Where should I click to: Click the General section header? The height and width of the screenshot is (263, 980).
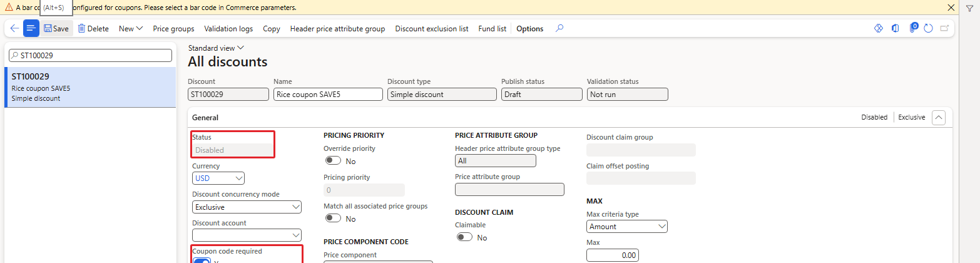point(205,117)
